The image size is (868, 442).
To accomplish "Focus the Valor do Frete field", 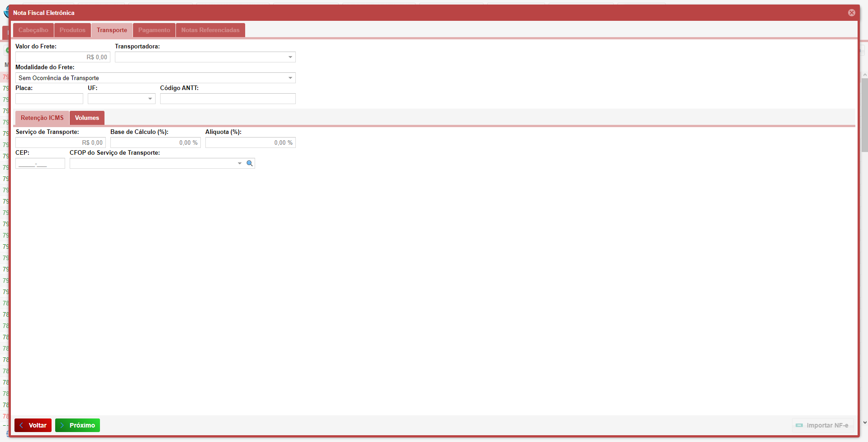I will [x=62, y=57].
